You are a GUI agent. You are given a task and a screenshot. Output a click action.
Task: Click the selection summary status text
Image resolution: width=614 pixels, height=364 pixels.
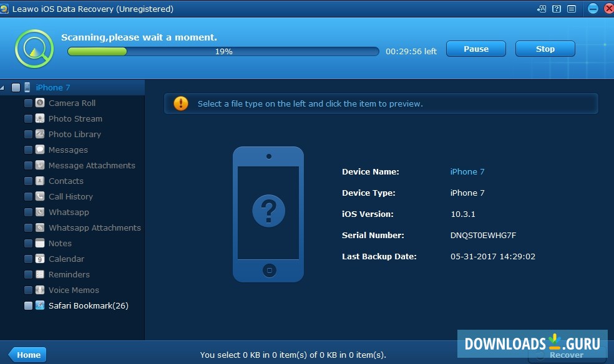293,355
